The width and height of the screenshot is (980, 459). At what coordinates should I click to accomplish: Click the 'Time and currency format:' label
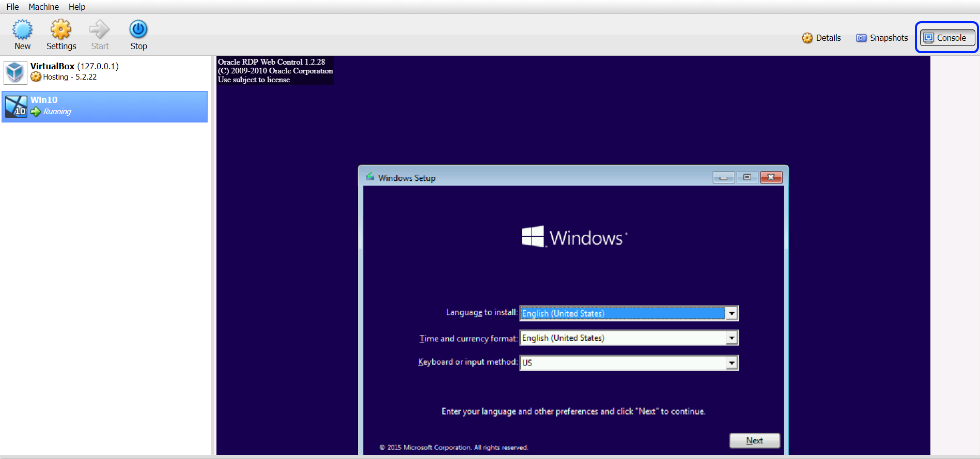tap(468, 339)
